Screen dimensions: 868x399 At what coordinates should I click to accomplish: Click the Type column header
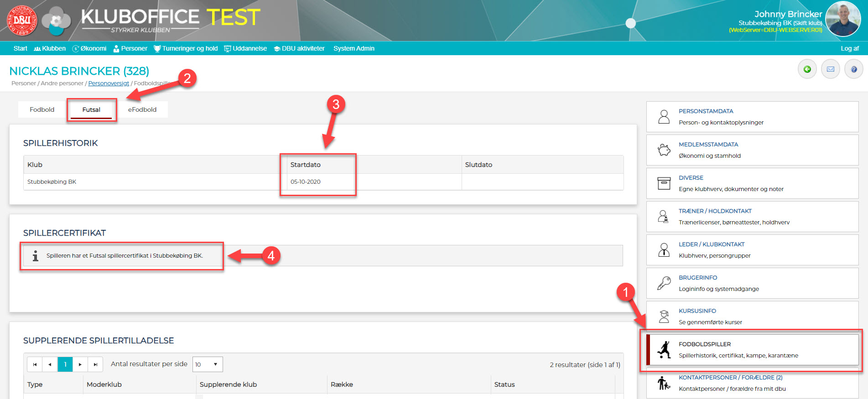[x=53, y=384]
